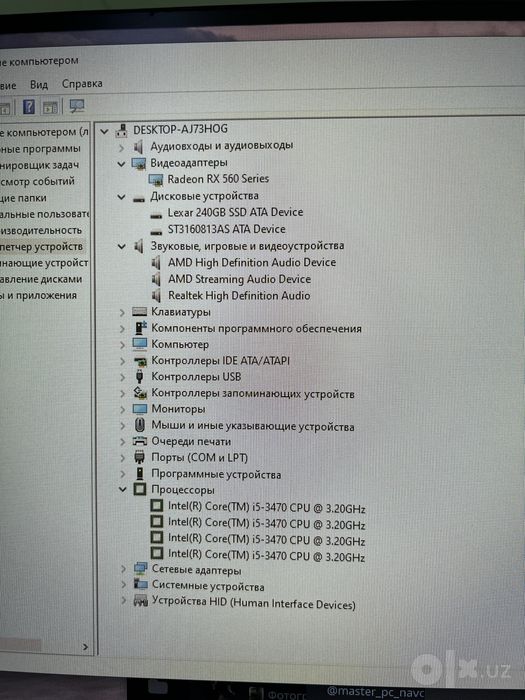Click Компоненты программного обеспечения icon
Screen dimensions: 525x700
coord(140,328)
